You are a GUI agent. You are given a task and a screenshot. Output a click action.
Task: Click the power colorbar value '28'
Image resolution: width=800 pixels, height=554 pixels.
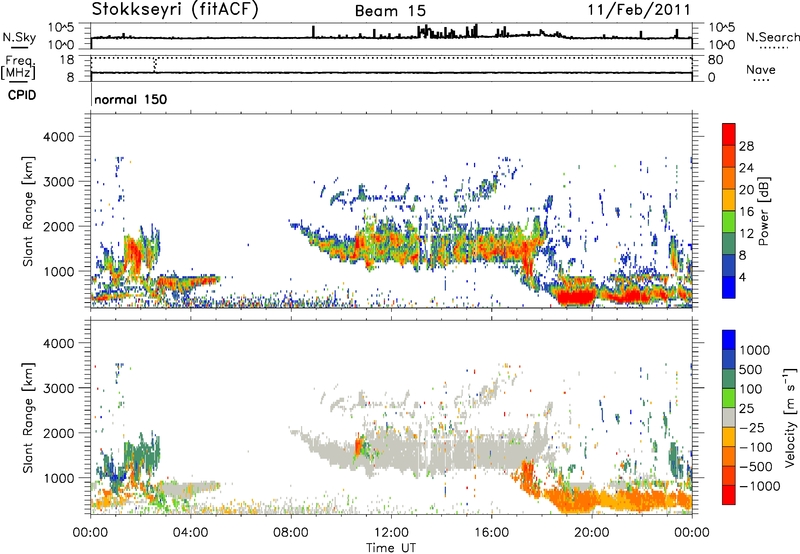[x=746, y=146]
